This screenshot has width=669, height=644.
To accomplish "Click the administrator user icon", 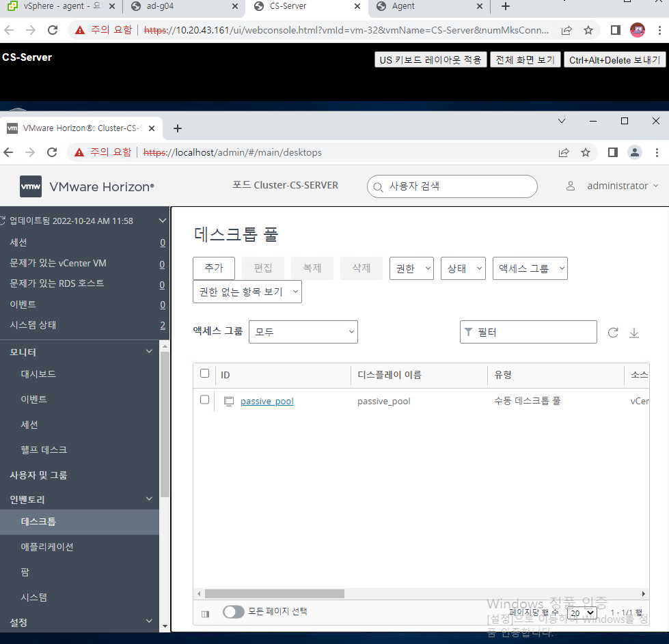I will pos(571,186).
